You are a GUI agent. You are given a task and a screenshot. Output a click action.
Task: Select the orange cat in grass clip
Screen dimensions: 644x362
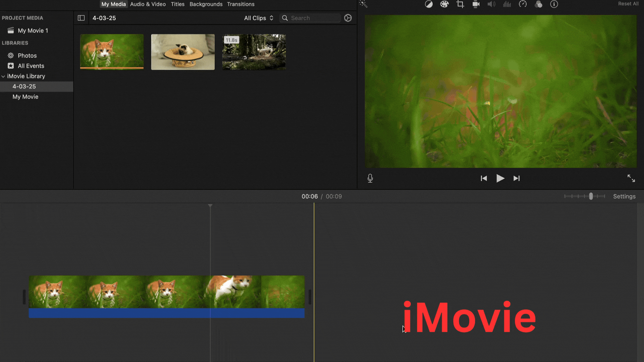point(112,52)
